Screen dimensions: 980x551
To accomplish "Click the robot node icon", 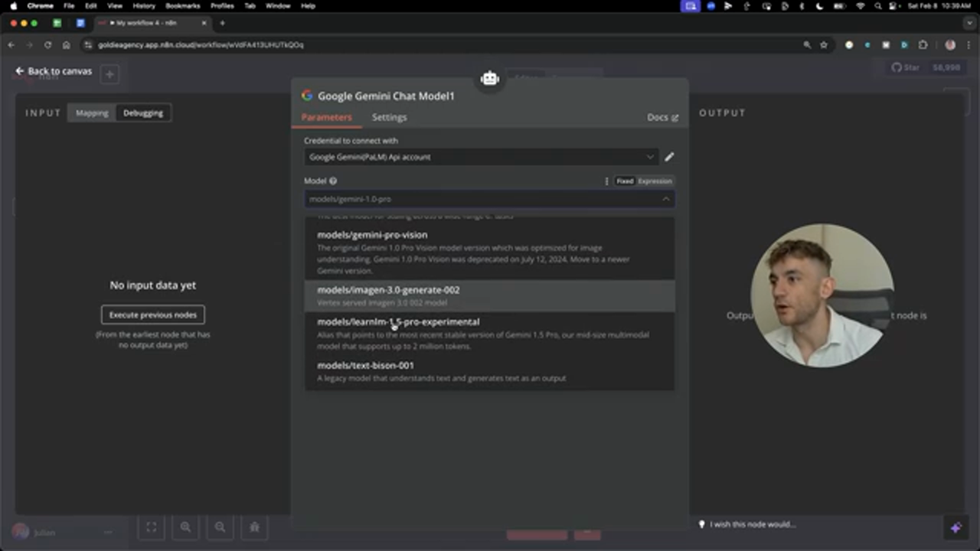I will pos(490,78).
